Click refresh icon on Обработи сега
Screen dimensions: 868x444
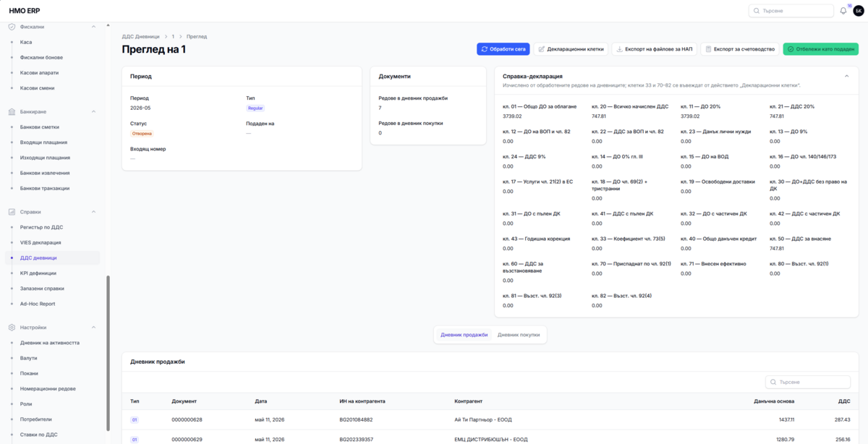(x=485, y=49)
